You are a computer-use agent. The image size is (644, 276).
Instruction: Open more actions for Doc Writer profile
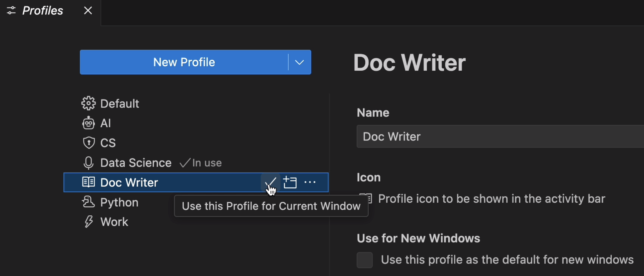tap(310, 182)
